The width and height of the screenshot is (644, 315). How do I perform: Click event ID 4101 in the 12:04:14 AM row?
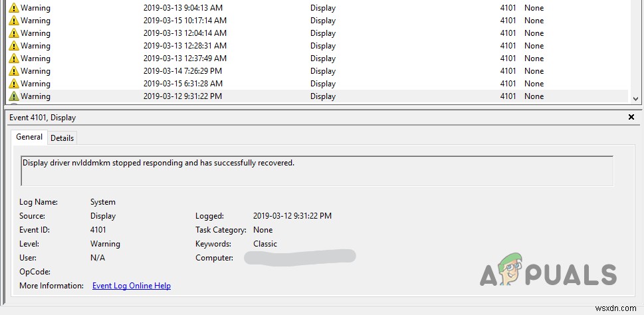coord(508,33)
